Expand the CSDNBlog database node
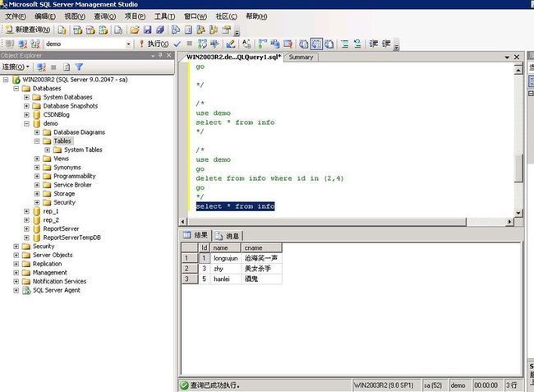This screenshot has height=392, width=534. (26, 115)
